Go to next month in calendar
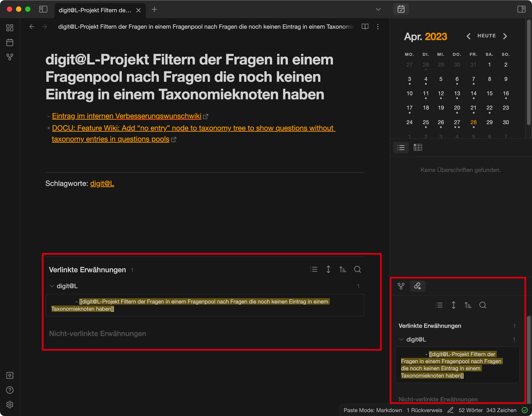This screenshot has width=532, height=416. click(505, 36)
